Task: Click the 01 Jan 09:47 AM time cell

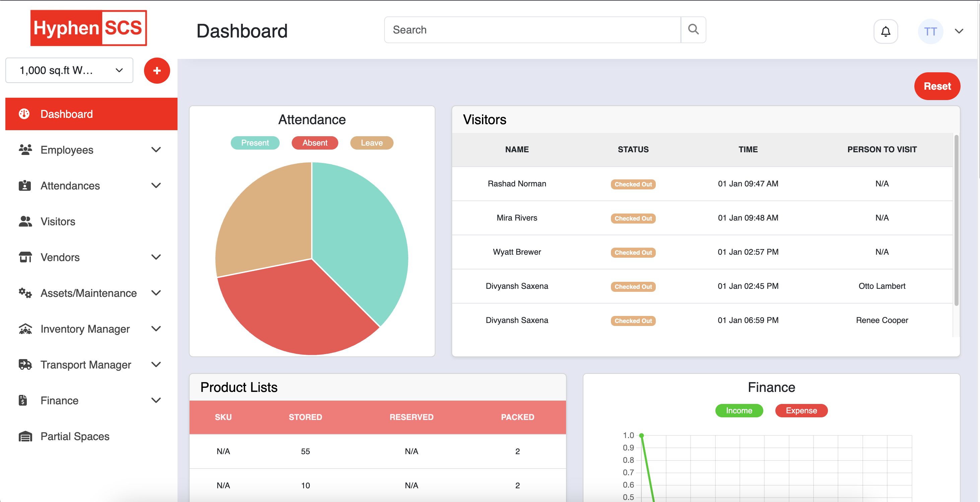Action: [748, 184]
